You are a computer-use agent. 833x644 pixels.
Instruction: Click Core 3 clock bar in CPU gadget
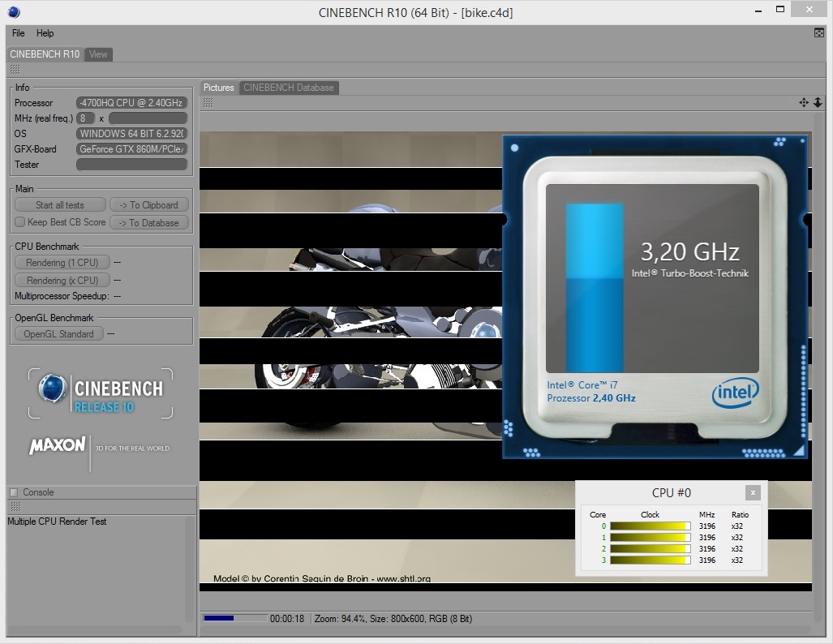(x=651, y=560)
